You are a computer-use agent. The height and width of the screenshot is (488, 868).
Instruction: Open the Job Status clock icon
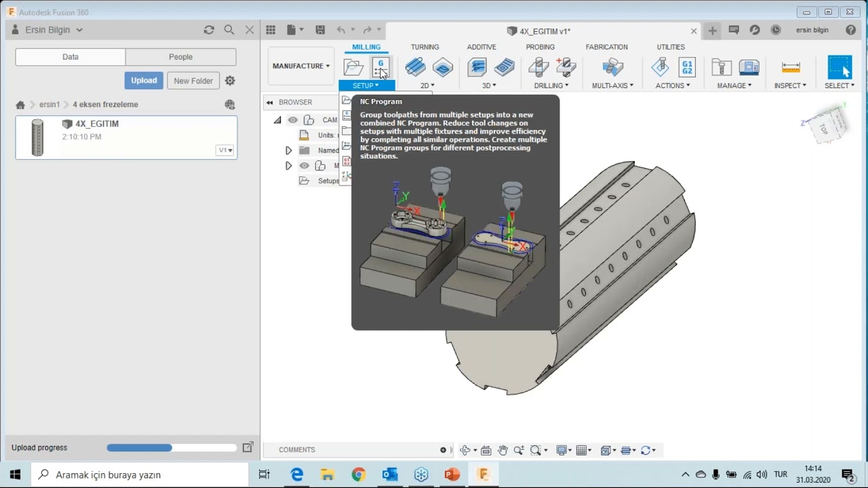click(x=776, y=30)
